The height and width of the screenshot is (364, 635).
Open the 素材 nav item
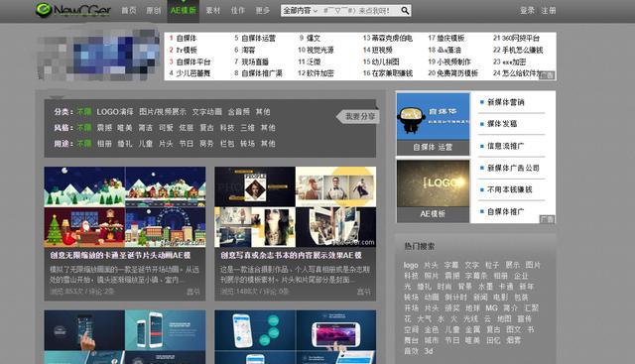(213, 11)
